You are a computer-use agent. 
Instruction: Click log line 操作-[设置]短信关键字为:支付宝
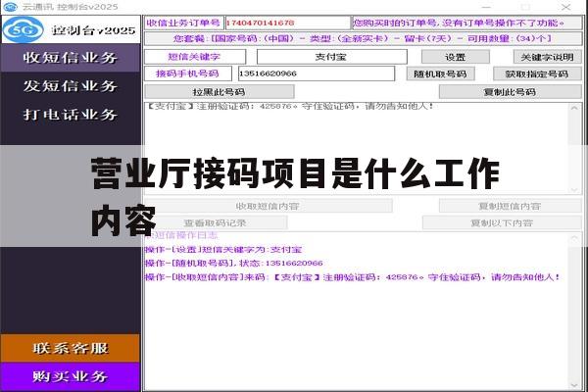[223, 250]
